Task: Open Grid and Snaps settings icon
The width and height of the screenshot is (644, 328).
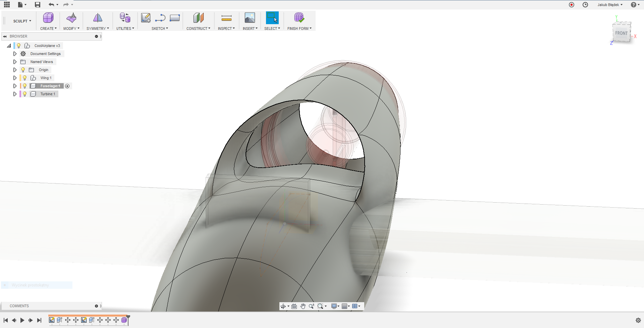Action: click(x=344, y=306)
